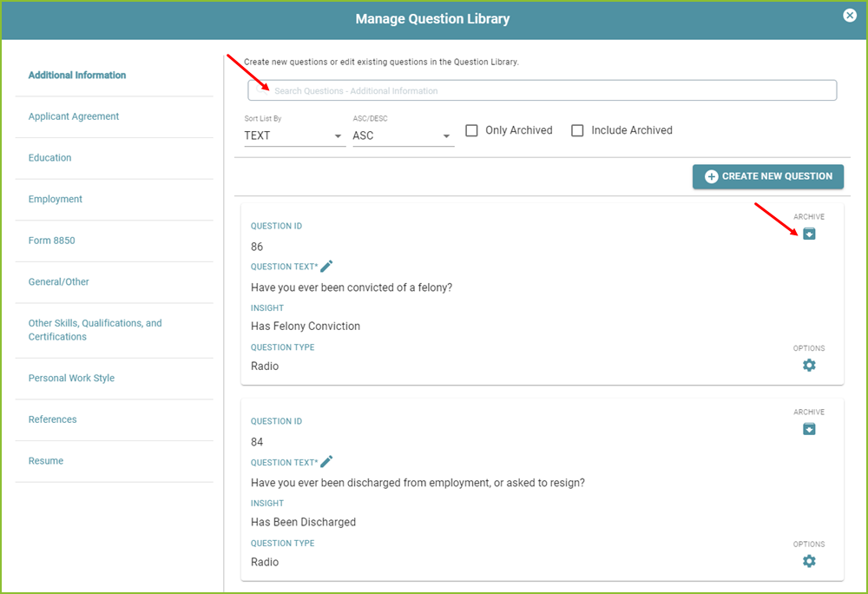Go to the Employment category

pyautogui.click(x=56, y=199)
